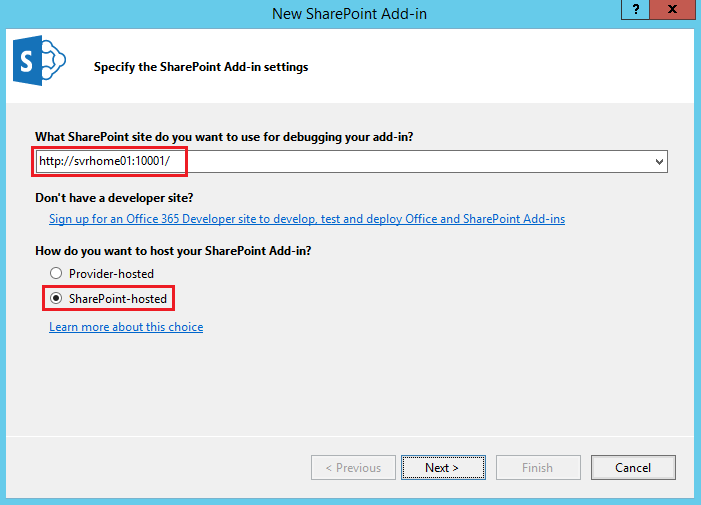Click 'Specify the SharePoint Add-in settings' heading

(201, 67)
